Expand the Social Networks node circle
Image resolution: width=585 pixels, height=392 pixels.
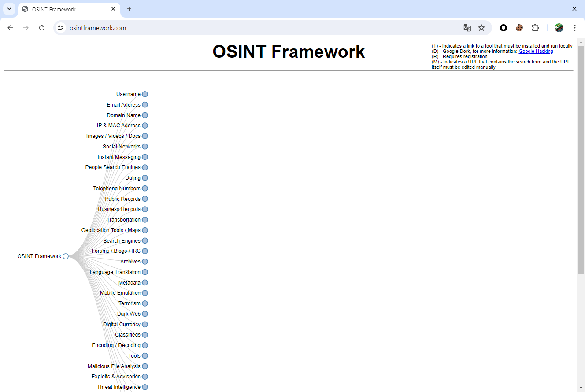pyautogui.click(x=145, y=147)
